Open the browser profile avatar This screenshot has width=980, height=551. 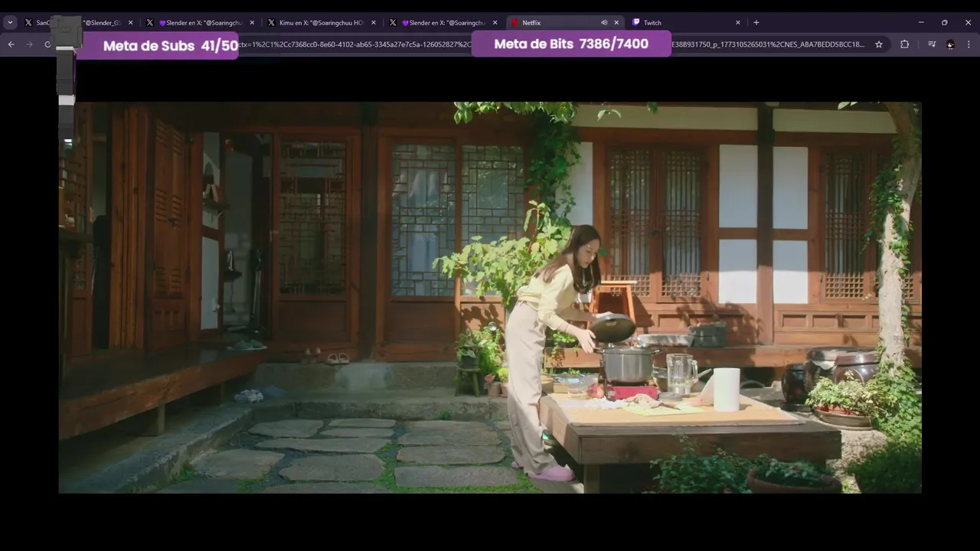(x=950, y=44)
